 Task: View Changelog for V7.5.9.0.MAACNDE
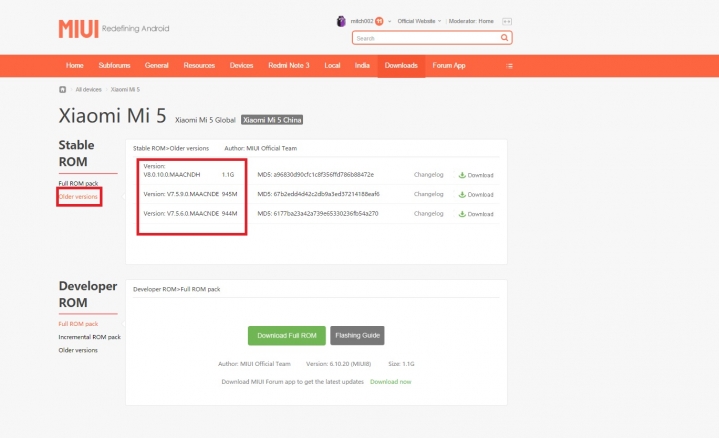428,194
